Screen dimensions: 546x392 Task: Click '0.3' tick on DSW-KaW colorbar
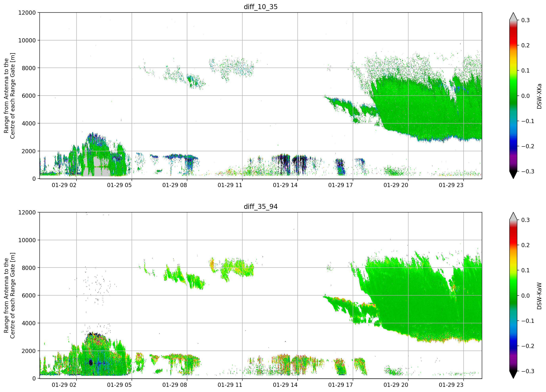click(526, 220)
